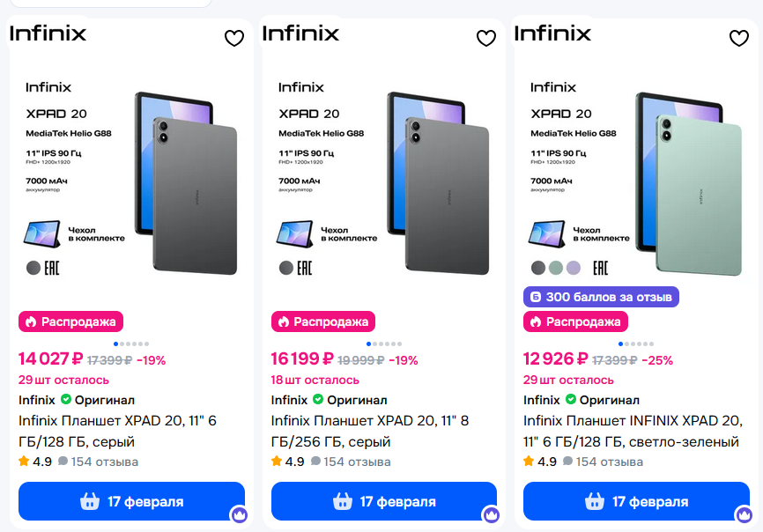763x532 pixels.
Task: Click Original verified badge on third card
Action: pos(572,400)
